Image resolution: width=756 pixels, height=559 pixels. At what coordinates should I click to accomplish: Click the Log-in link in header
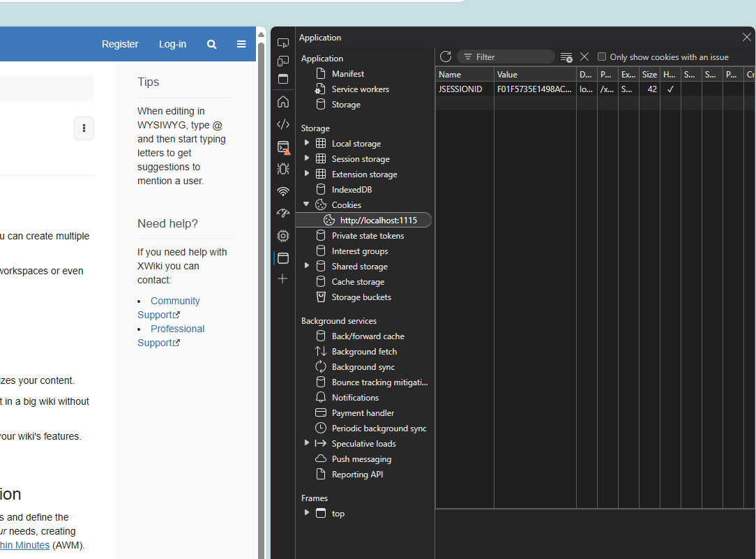click(172, 44)
